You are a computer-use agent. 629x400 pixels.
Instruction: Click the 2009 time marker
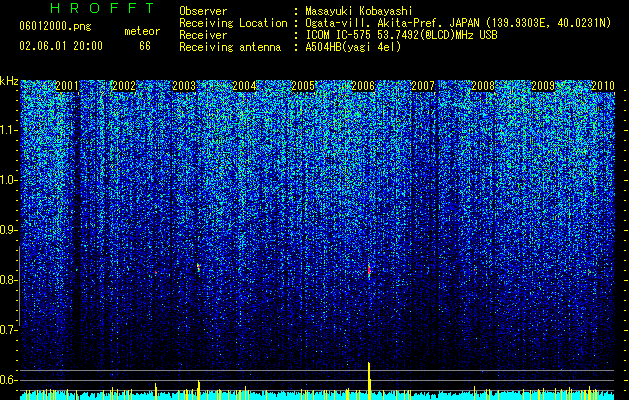tap(543, 86)
